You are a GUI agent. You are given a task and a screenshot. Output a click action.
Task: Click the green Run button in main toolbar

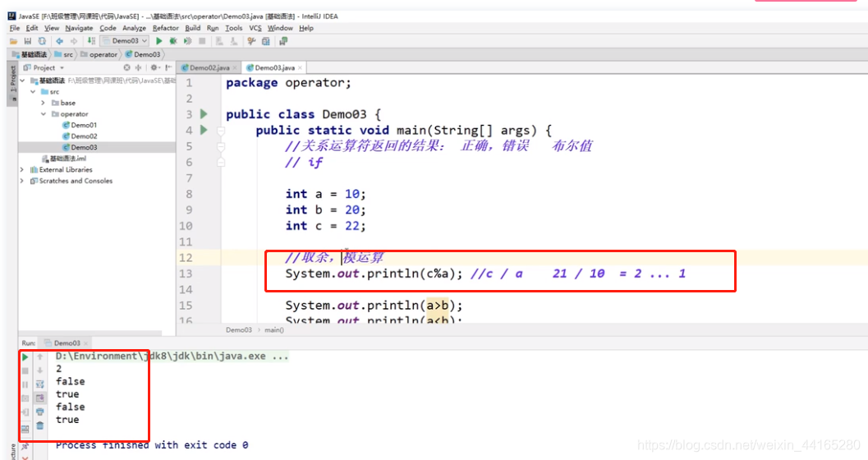[159, 41]
